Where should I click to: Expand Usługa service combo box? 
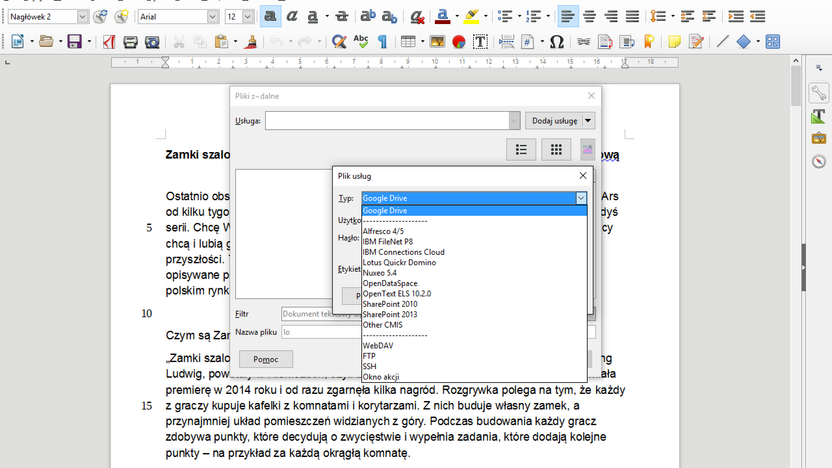514,121
